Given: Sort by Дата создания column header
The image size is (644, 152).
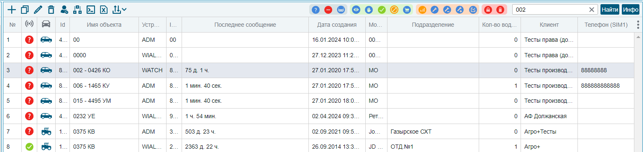Looking at the screenshot, I should pyautogui.click(x=337, y=25).
